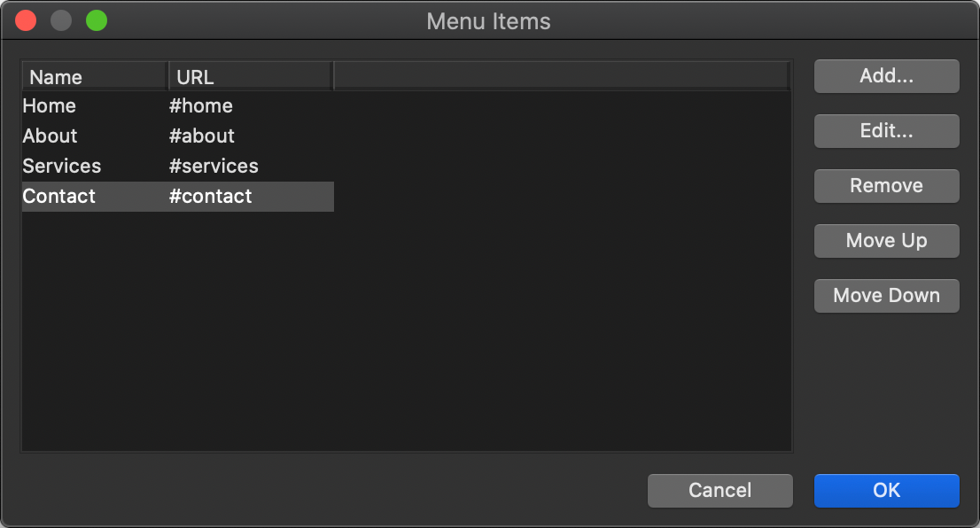Viewport: 980px width, 528px height.
Task: Click the #services URL cell
Action: pos(214,167)
